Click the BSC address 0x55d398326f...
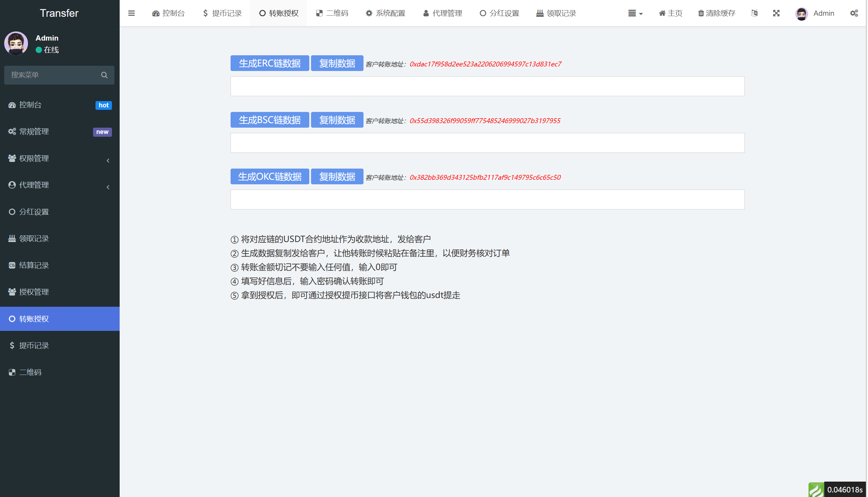This screenshot has width=868, height=497. coord(485,121)
